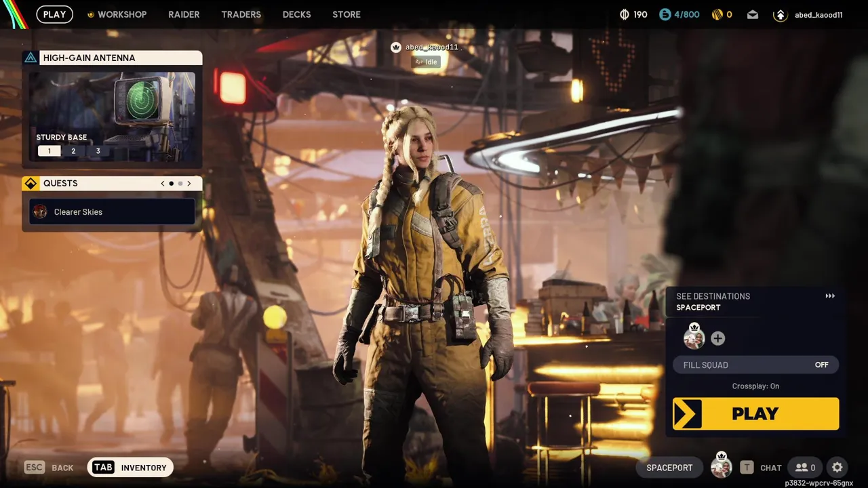Go to the TRADERS tab
Screen dimensions: 868x488
point(241,14)
